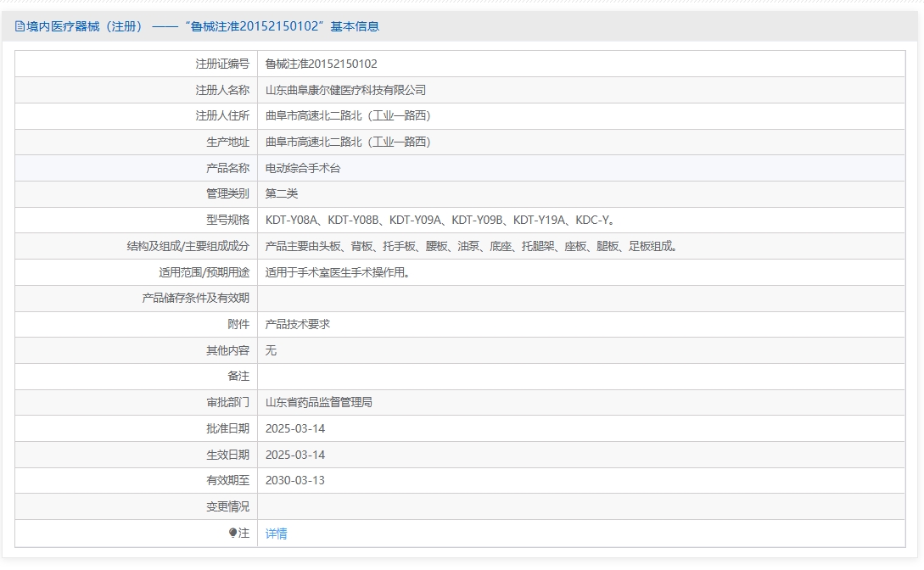Click the 产品储存条件及有效期 label
The height and width of the screenshot is (570, 924).
(196, 298)
